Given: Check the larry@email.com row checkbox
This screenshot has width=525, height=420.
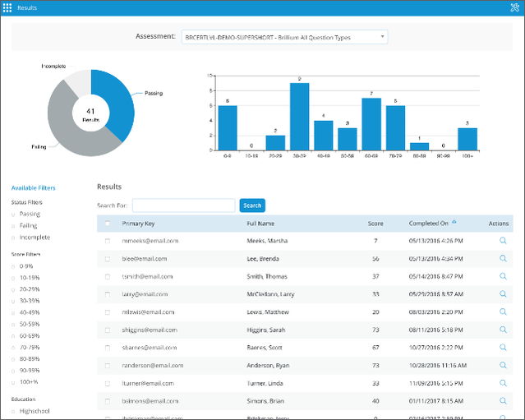Looking at the screenshot, I should (108, 294).
